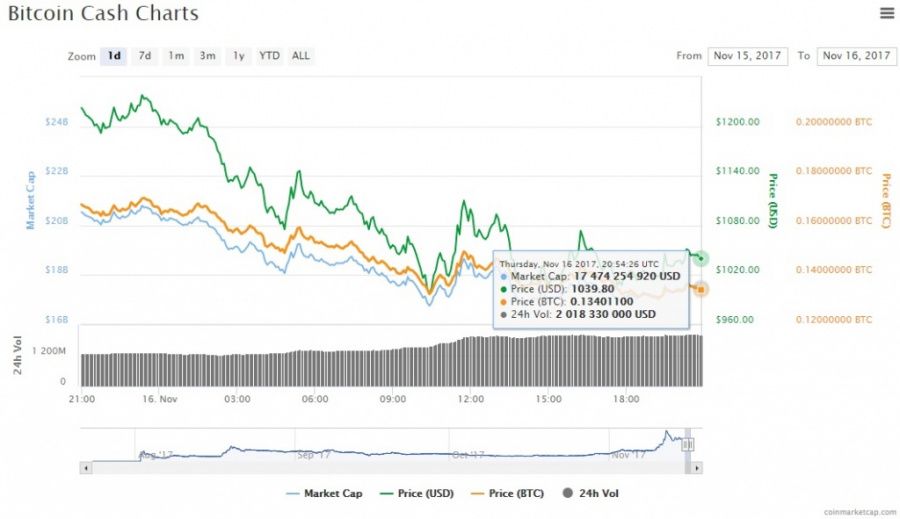Click the $24B market cap axis label

click(x=56, y=122)
